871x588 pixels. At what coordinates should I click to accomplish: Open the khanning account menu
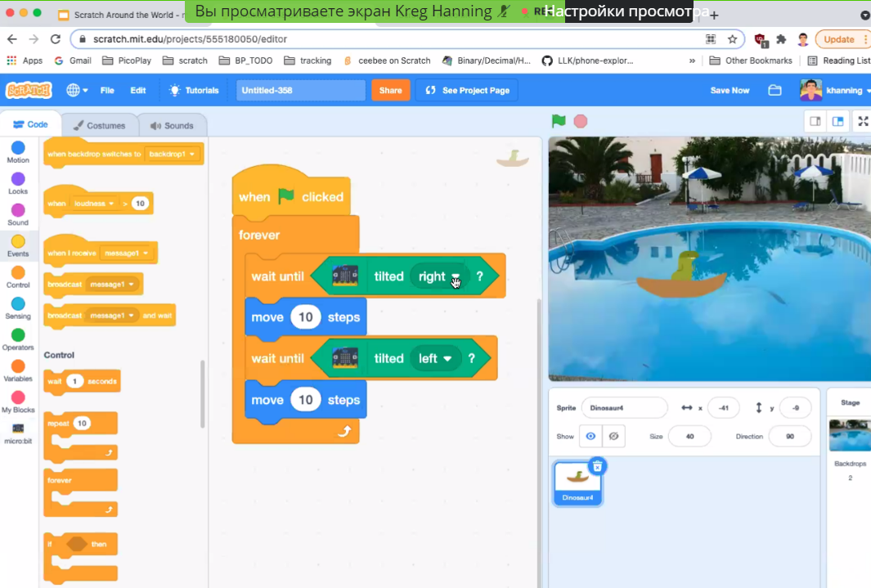[836, 90]
